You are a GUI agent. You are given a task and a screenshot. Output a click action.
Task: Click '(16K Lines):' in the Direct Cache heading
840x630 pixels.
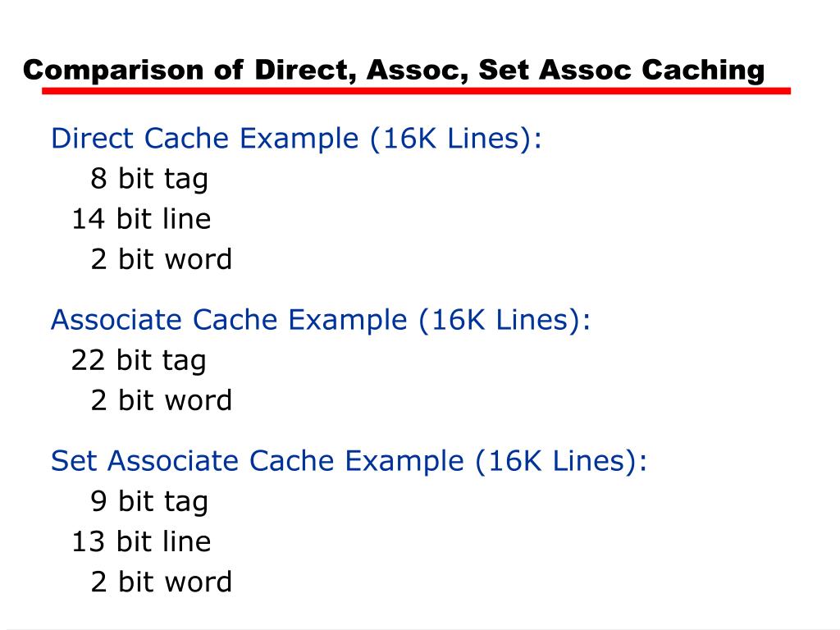point(456,139)
